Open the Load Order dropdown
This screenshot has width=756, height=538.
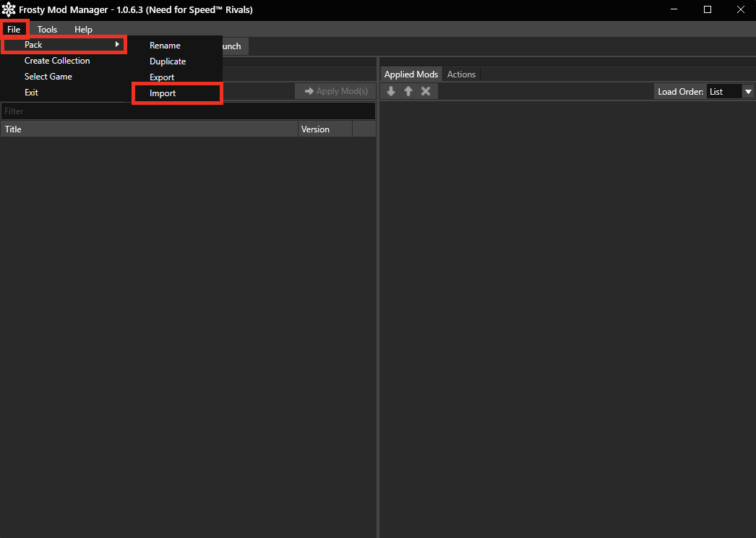click(729, 92)
